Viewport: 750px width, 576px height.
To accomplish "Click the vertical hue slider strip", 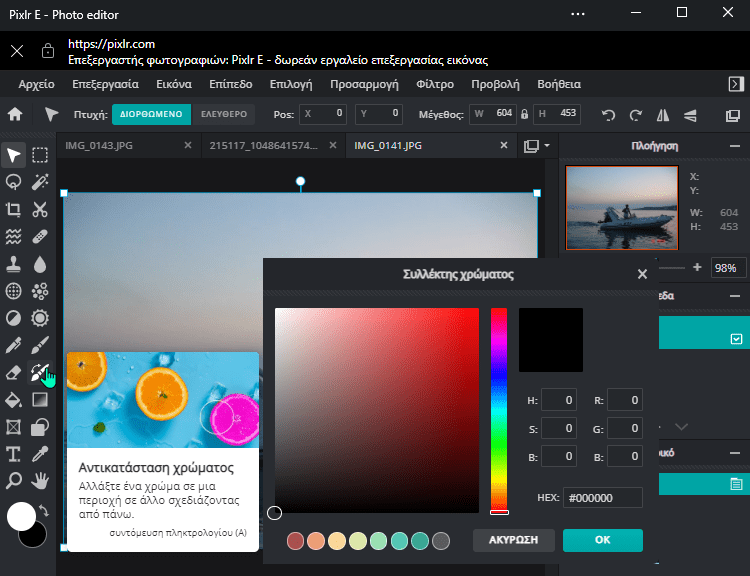I will tap(498, 410).
